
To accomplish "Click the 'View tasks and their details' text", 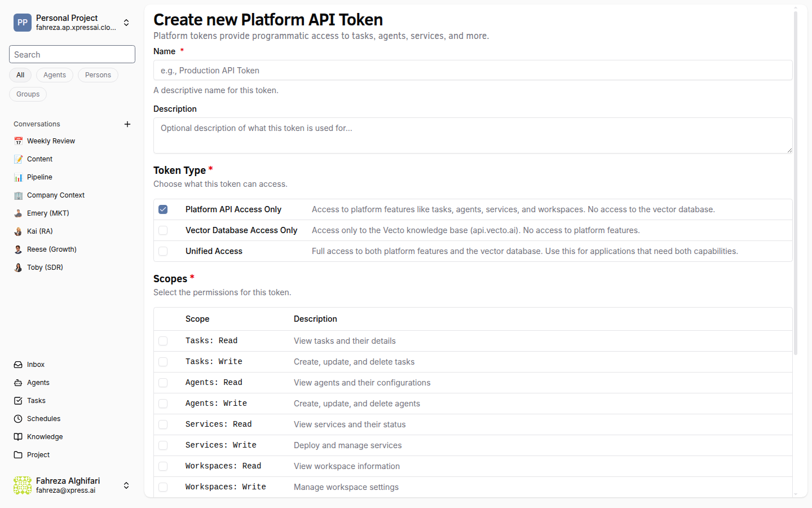I will [345, 341].
